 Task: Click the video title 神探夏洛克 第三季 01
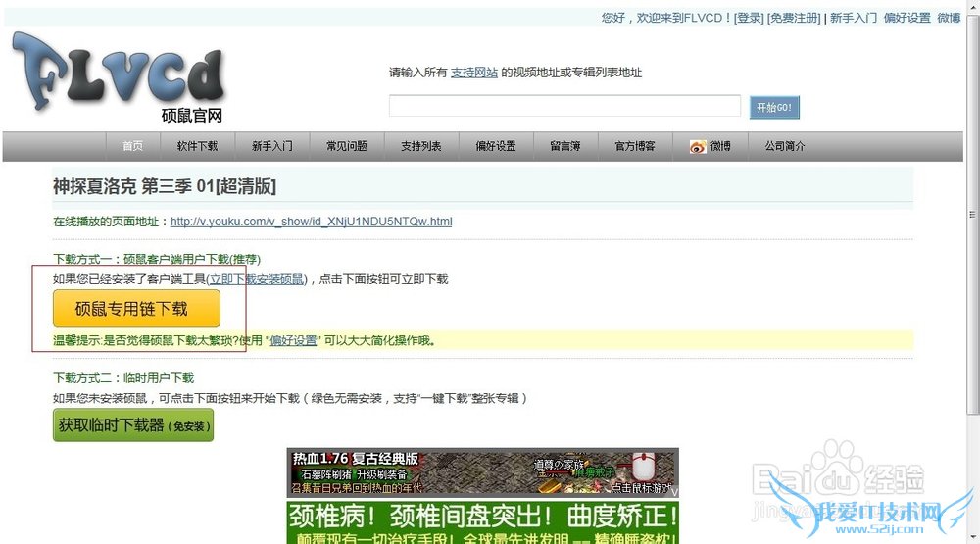[165, 186]
